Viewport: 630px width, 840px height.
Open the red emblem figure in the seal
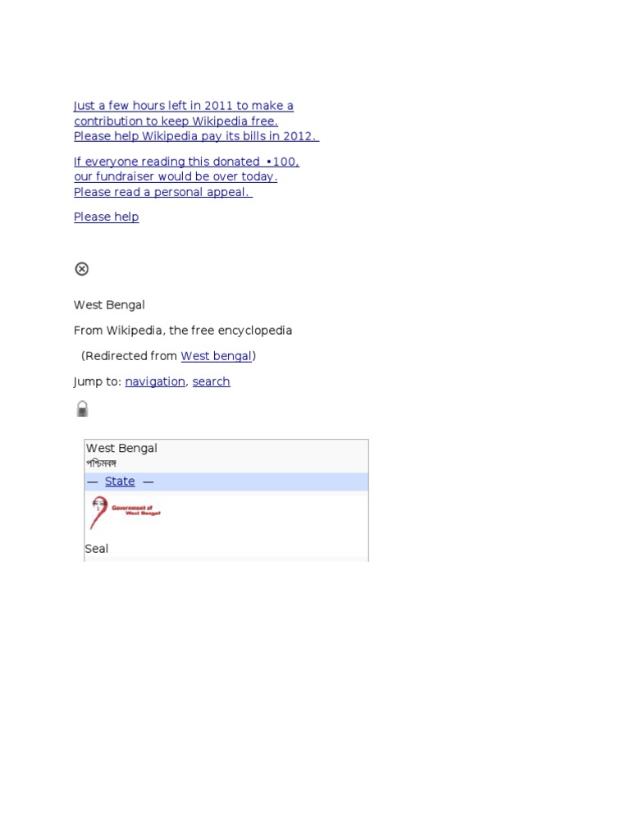98,513
